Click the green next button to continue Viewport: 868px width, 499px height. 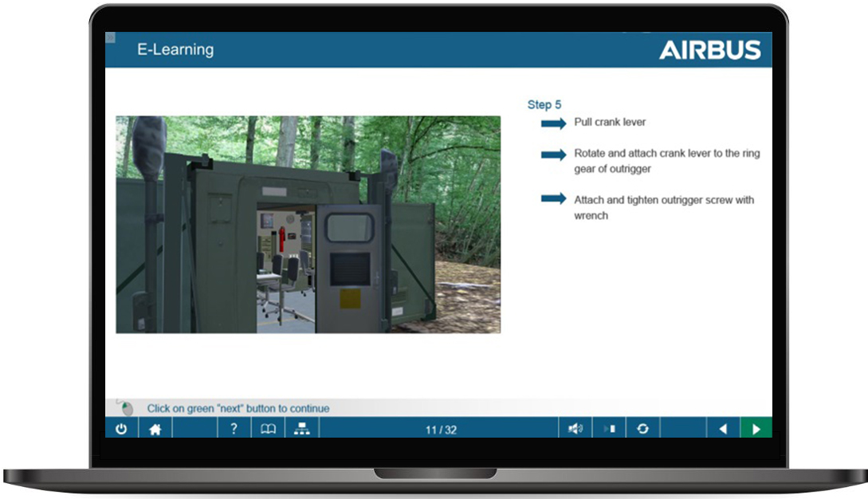pyautogui.click(x=757, y=429)
